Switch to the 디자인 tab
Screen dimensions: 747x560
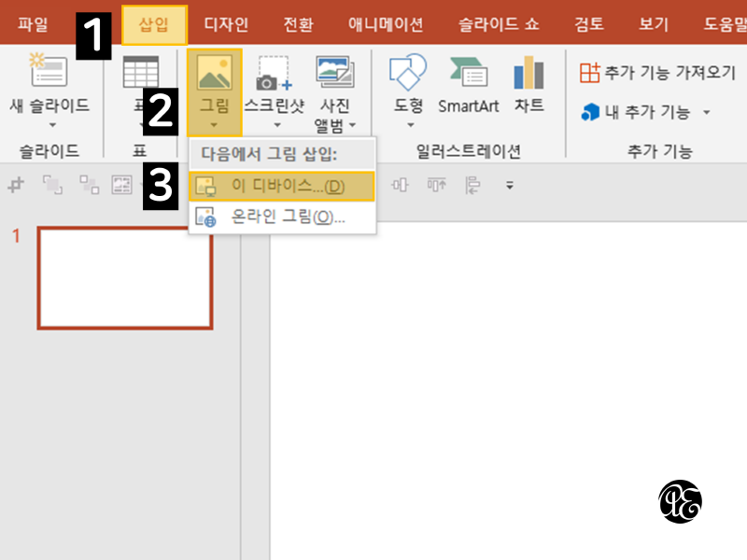point(226,24)
